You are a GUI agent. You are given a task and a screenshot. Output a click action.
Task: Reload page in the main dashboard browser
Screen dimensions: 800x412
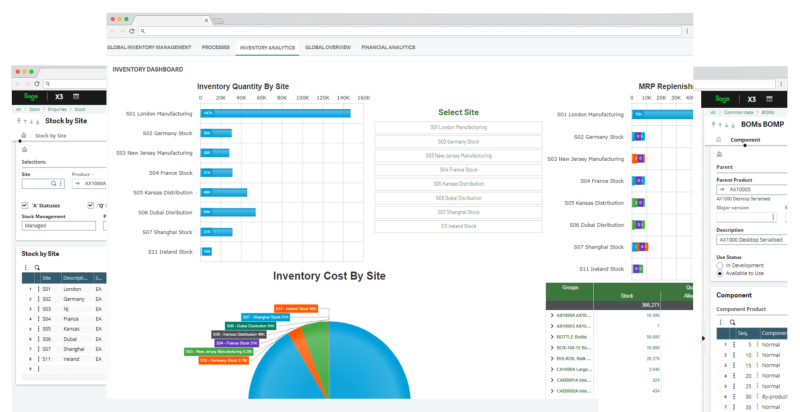point(132,31)
